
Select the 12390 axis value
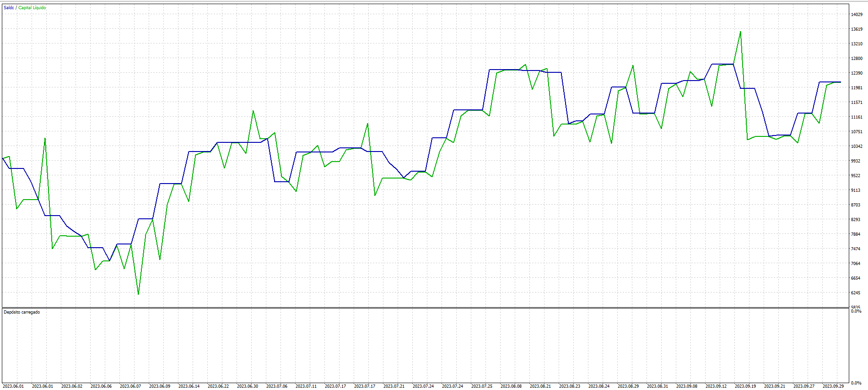point(857,73)
